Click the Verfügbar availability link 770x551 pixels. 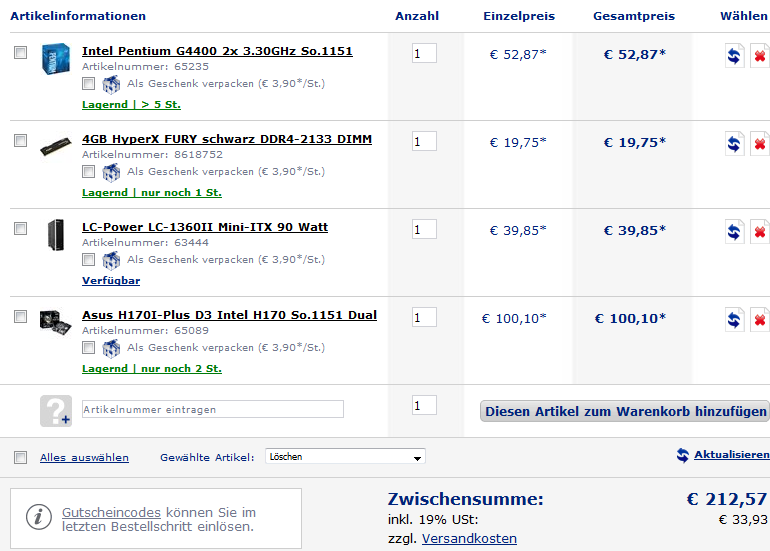coord(111,280)
